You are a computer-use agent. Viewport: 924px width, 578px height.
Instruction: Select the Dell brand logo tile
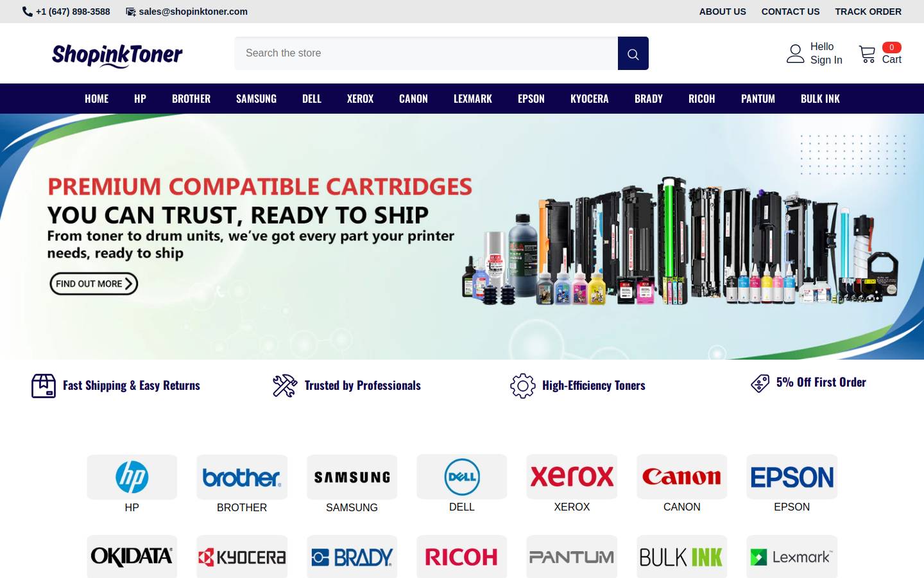click(462, 477)
